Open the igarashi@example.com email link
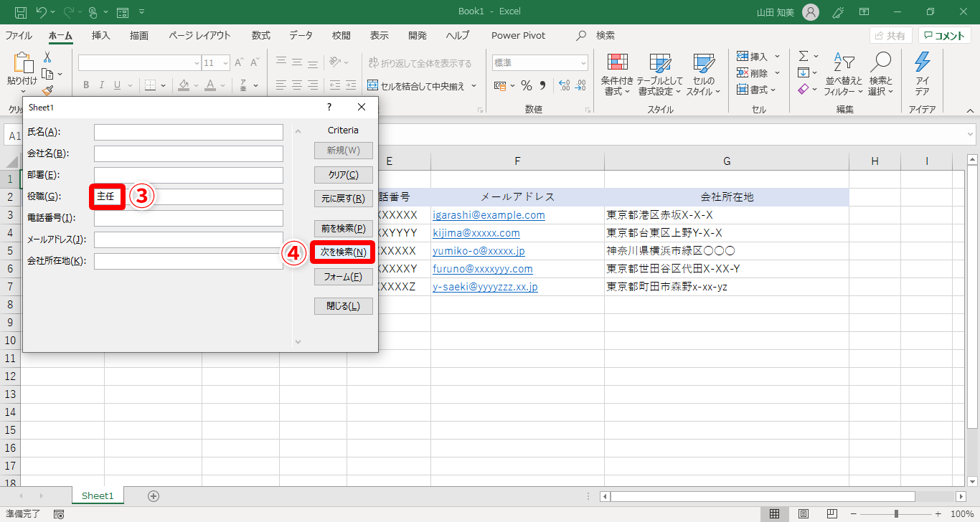Screen dimensions: 980x522 pyautogui.click(x=489, y=215)
